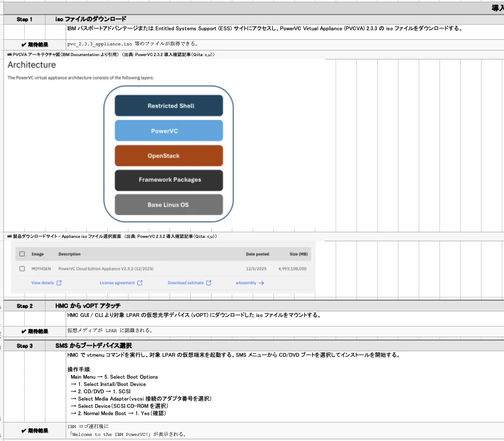This screenshot has width=504, height=441.
Task: Select the HMC GUI / CLI description cell
Action: tap(285, 318)
